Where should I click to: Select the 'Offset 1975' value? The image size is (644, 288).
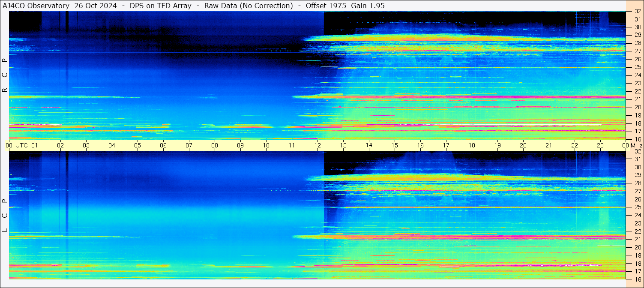coord(326,6)
